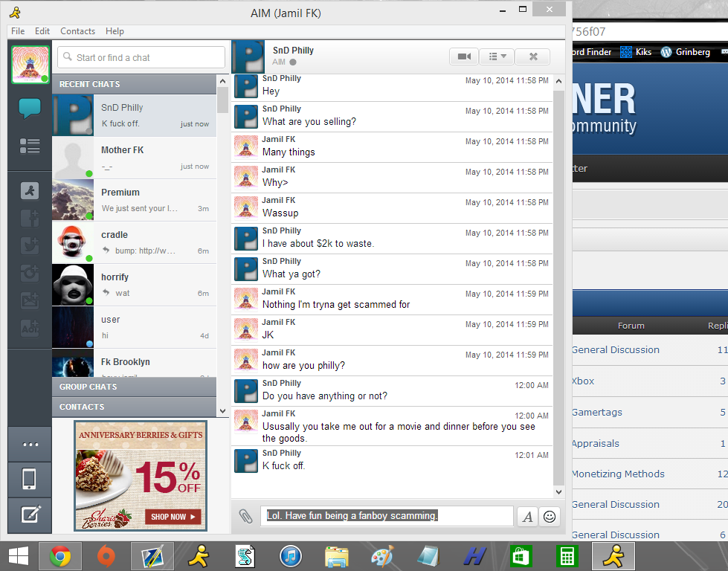Open the cradle chat
This screenshot has height=571, width=728.
134,242
